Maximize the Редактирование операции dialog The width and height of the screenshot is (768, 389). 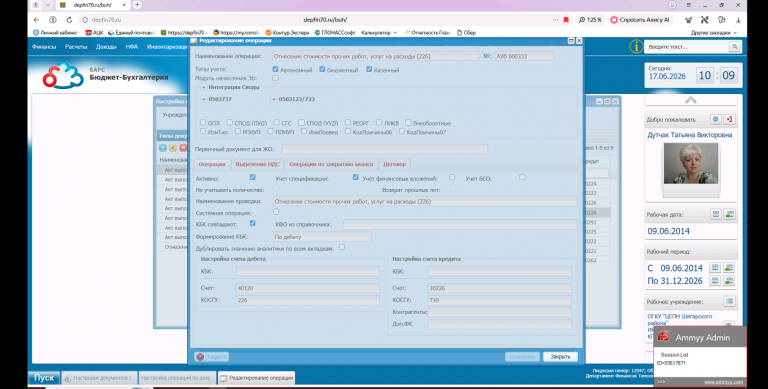[571, 41]
